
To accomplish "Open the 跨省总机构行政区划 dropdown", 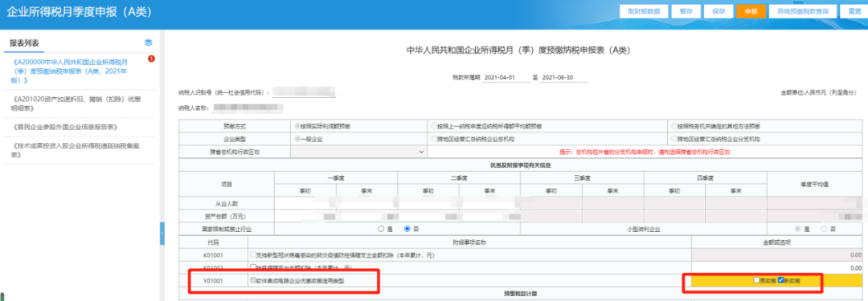I will pyautogui.click(x=358, y=152).
